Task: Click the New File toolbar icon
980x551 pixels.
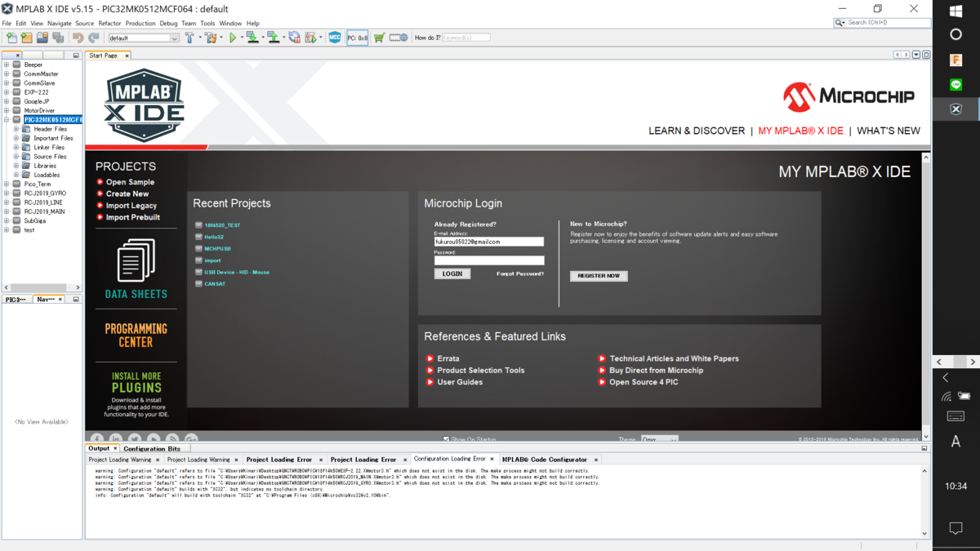Action: (11, 38)
